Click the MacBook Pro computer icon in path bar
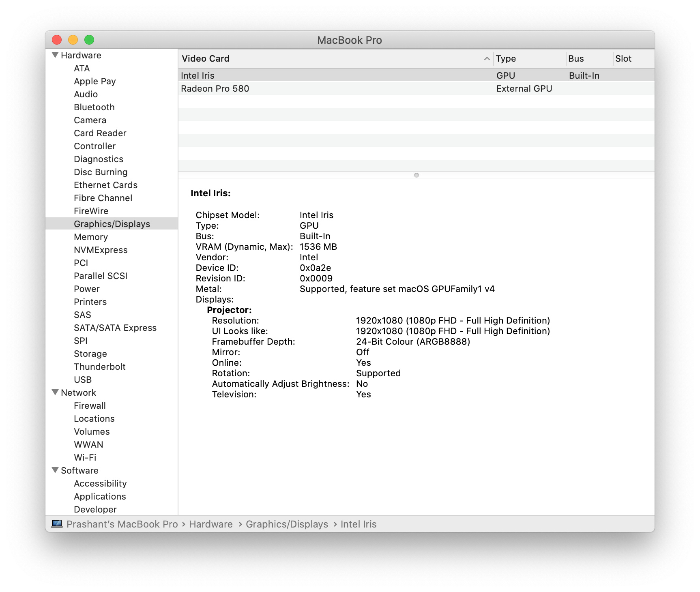The height and width of the screenshot is (592, 700). [x=57, y=524]
